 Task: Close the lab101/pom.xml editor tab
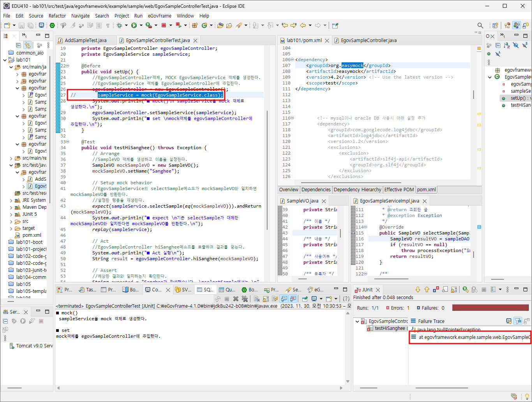[327, 41]
